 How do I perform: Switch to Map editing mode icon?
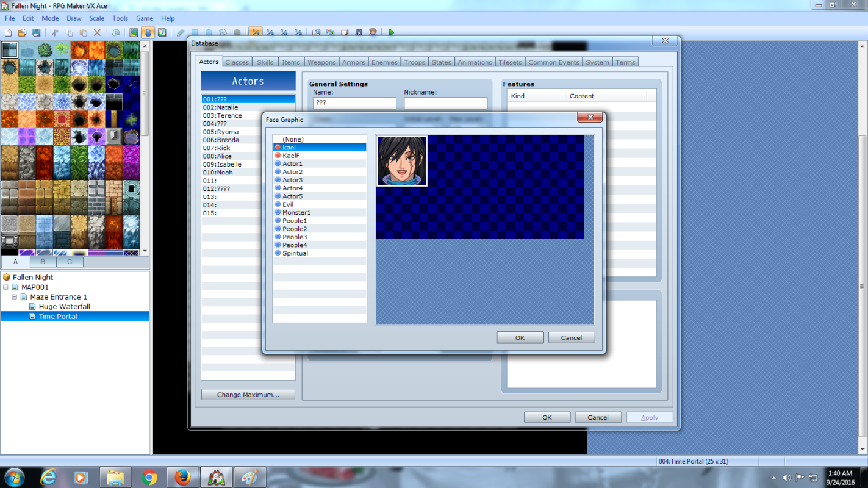(134, 32)
